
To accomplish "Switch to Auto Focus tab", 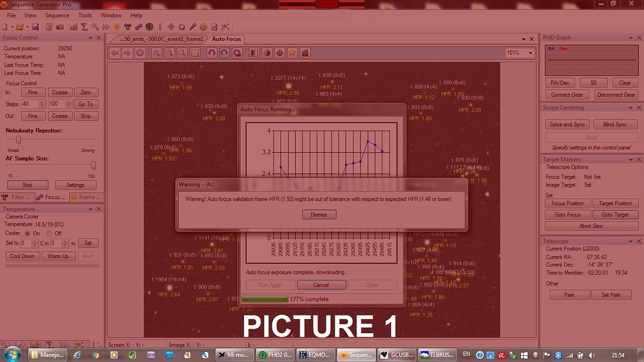I will pyautogui.click(x=226, y=39).
